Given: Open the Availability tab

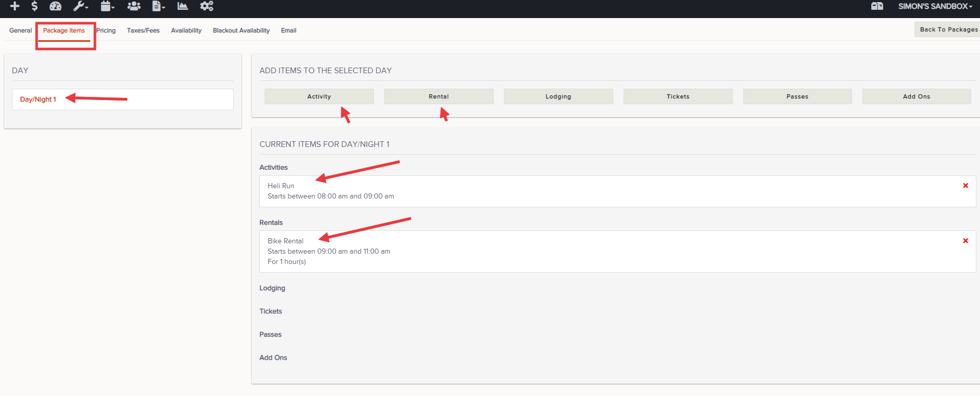Looking at the screenshot, I should pos(186,30).
